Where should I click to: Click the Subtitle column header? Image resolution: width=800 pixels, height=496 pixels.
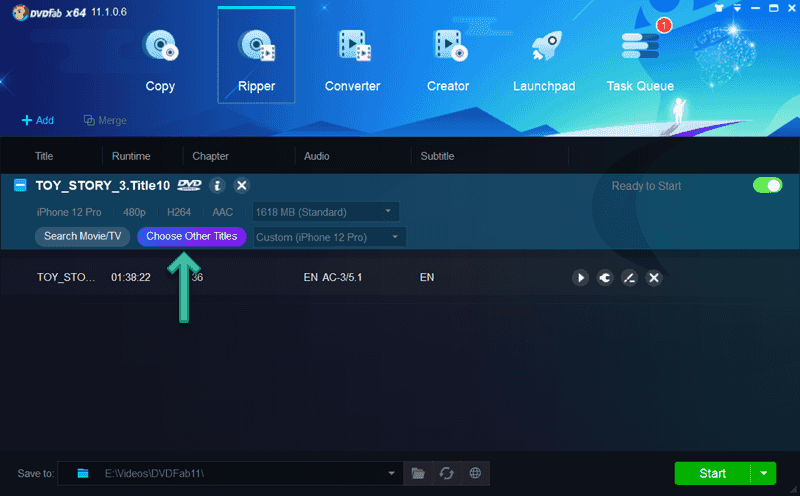[437, 156]
